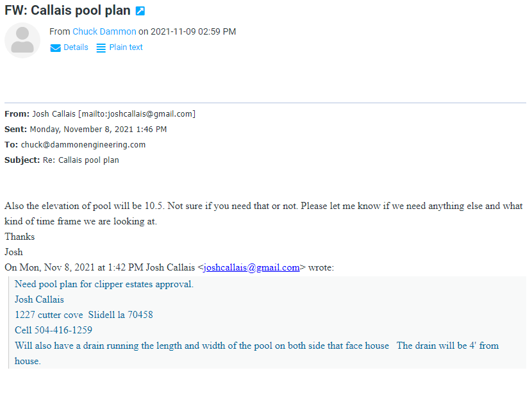Click Subject text Re: Callais pool plan

click(81, 160)
